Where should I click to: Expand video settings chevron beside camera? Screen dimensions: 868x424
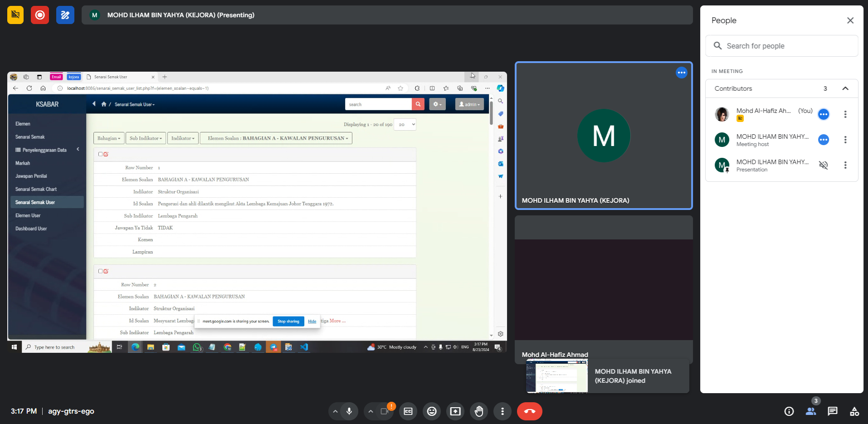(371, 411)
